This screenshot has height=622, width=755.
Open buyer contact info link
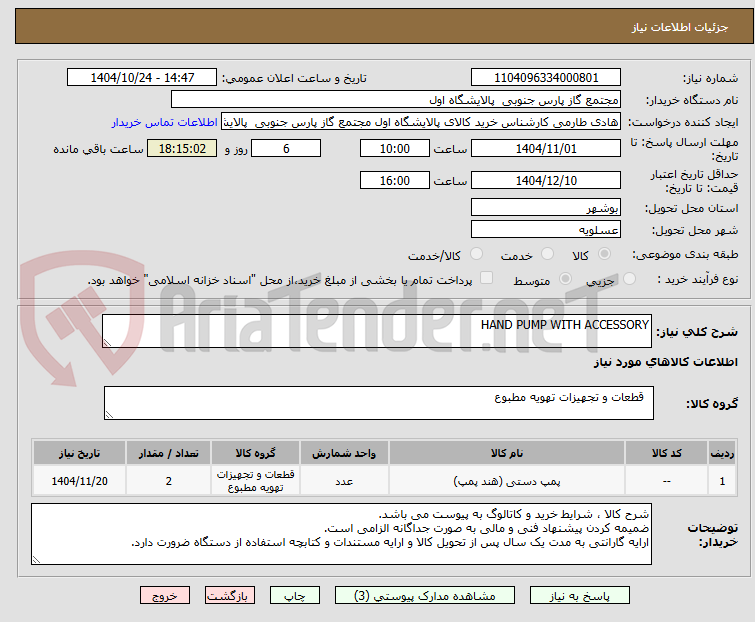(x=165, y=122)
